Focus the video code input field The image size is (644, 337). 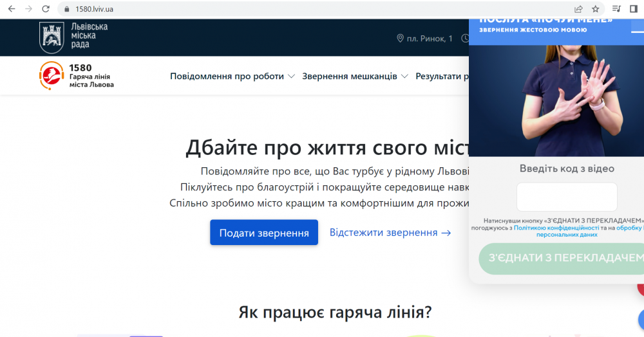pos(567,197)
